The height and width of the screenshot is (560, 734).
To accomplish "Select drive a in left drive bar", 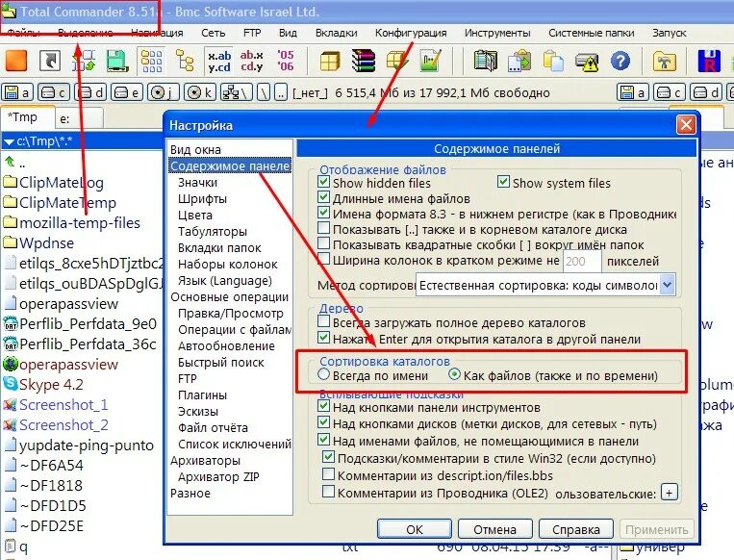I will (17, 92).
